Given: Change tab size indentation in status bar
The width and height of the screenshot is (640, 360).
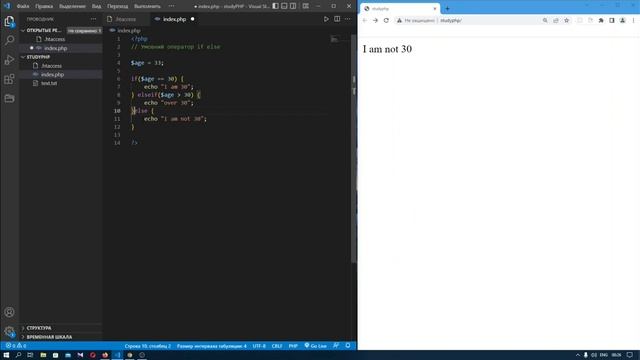Looking at the screenshot, I should [211, 346].
